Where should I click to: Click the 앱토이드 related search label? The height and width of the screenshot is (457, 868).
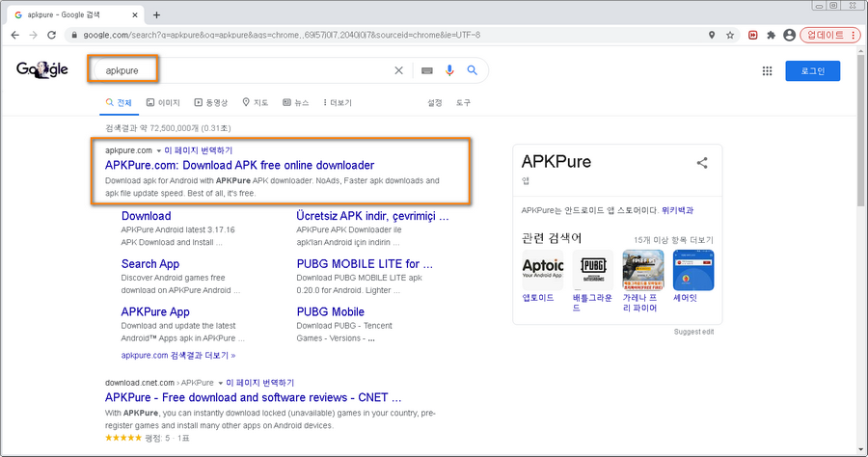[538, 298]
